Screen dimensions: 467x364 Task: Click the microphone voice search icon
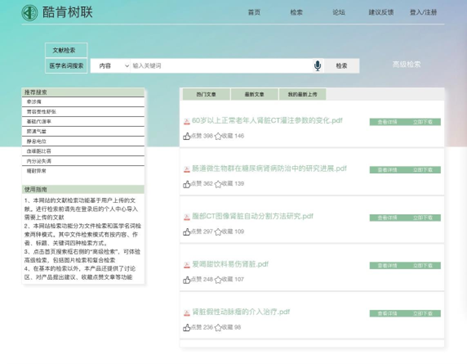tap(318, 66)
